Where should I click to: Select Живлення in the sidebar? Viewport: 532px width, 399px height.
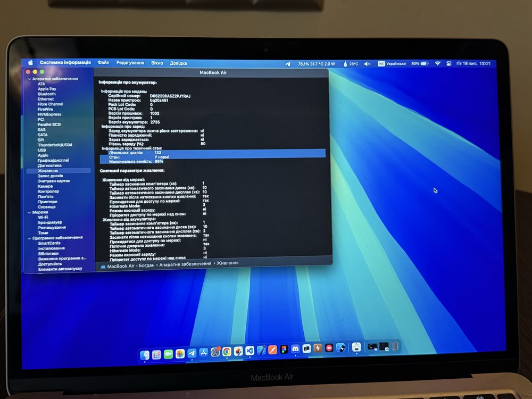59,171
